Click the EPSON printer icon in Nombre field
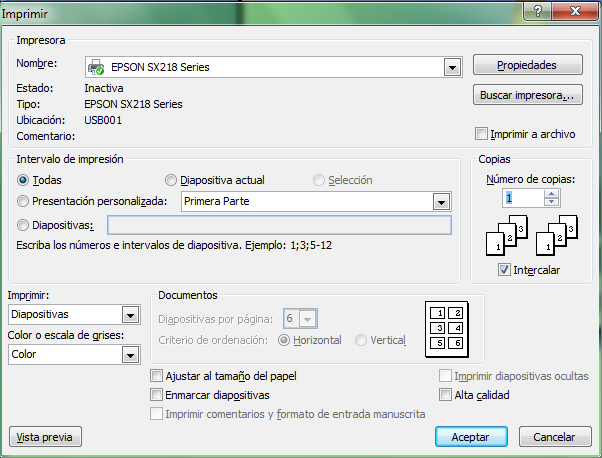Image resolution: width=602 pixels, height=458 pixels. click(x=97, y=67)
